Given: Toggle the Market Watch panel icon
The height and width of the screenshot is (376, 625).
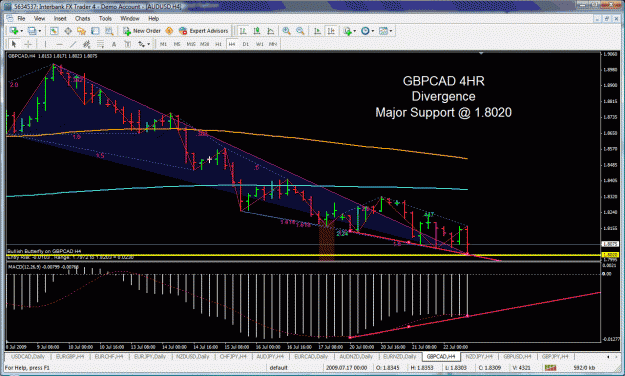Looking at the screenshot, I should click(x=54, y=31).
